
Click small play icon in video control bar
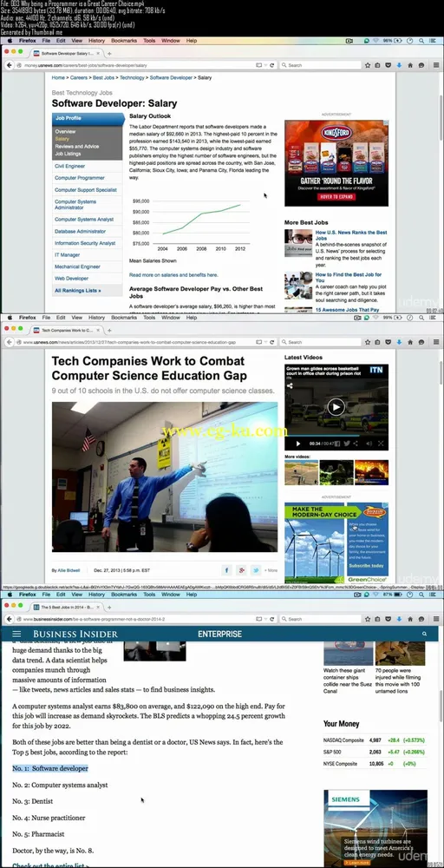[298, 444]
